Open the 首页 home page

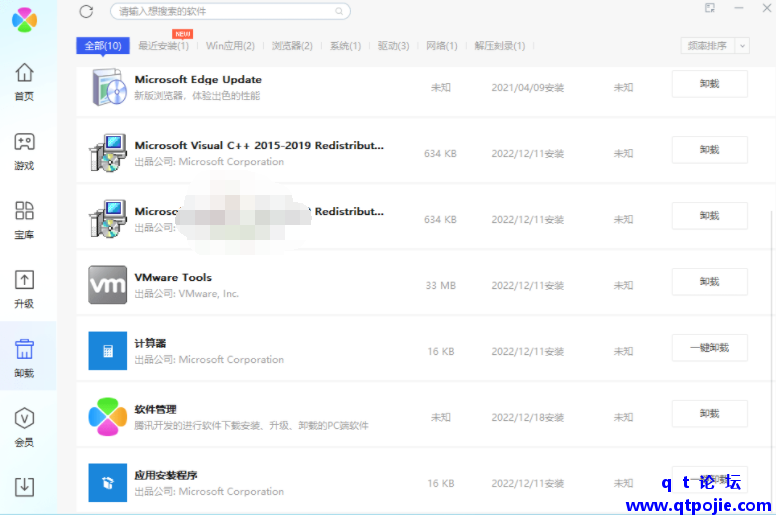(x=24, y=82)
